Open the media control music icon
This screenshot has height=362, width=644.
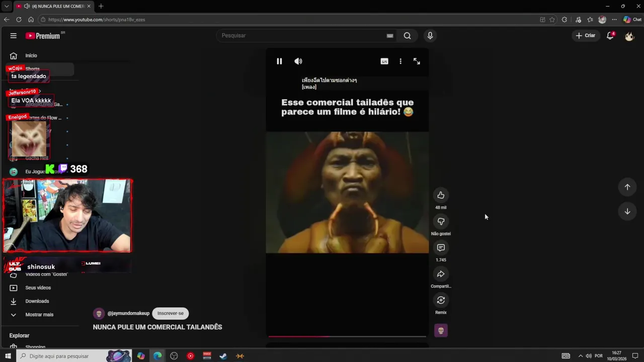578,20
